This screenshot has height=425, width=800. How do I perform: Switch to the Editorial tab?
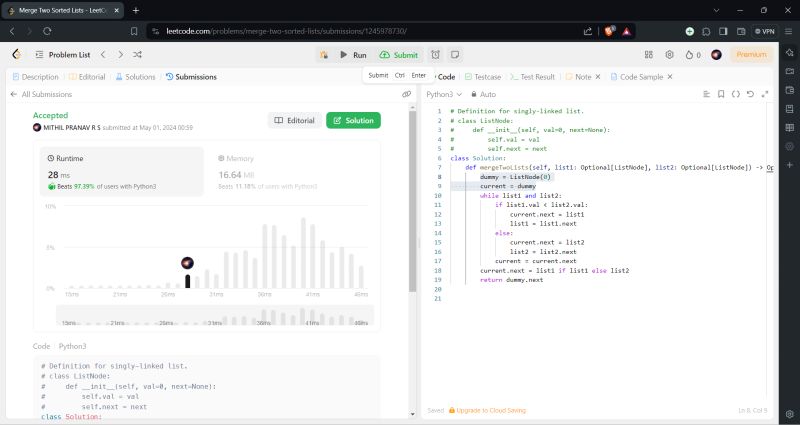tap(87, 77)
